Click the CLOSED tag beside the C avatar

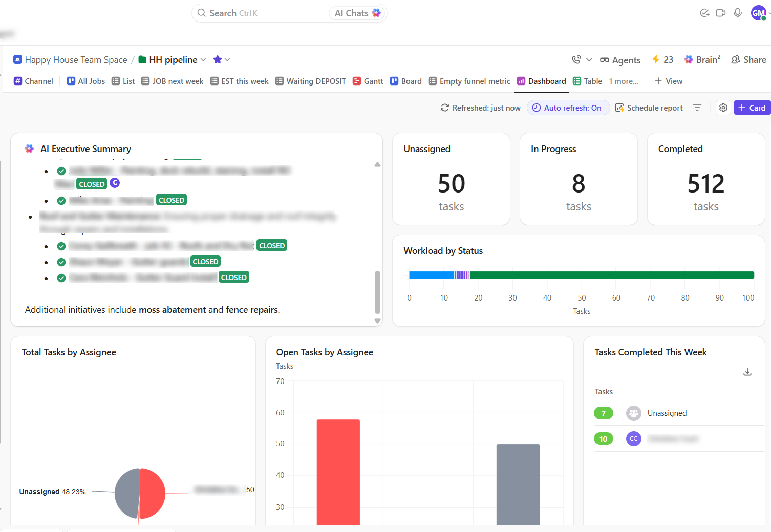coord(92,184)
